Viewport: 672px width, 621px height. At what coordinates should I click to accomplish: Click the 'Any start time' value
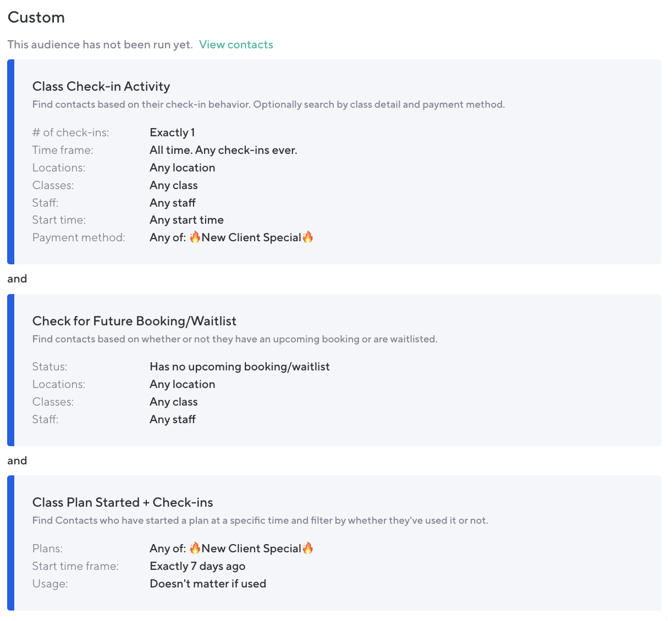coord(186,220)
